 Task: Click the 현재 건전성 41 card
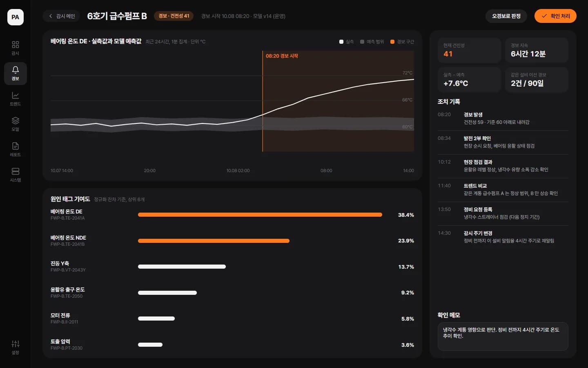[469, 50]
